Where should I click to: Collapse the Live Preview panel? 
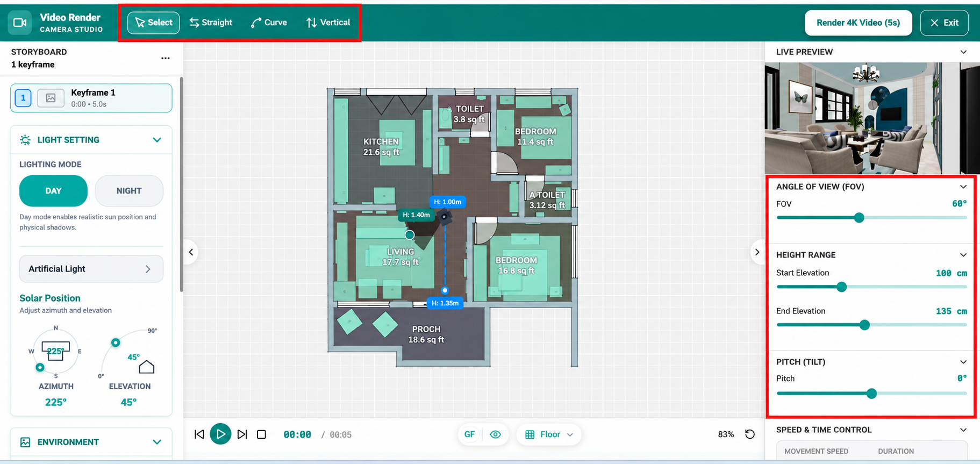[963, 52]
